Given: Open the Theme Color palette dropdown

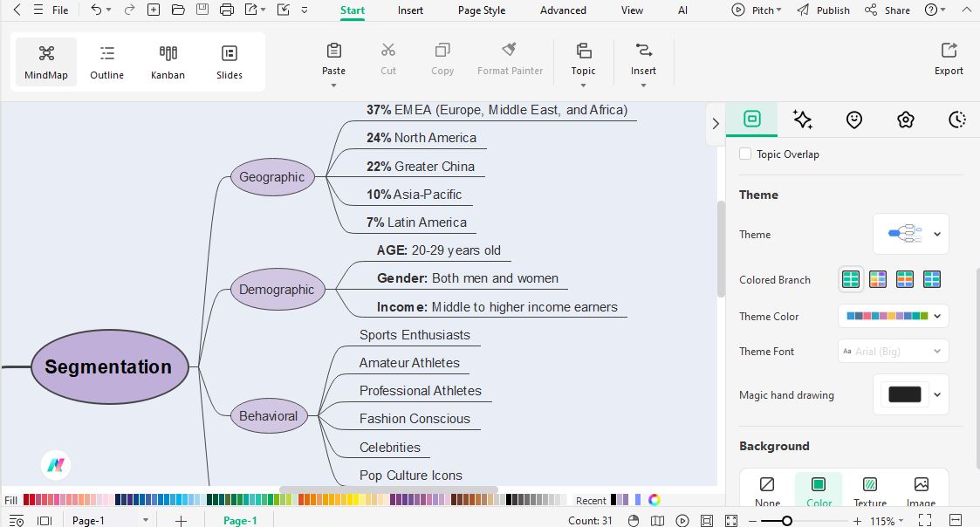Looking at the screenshot, I should pyautogui.click(x=893, y=316).
